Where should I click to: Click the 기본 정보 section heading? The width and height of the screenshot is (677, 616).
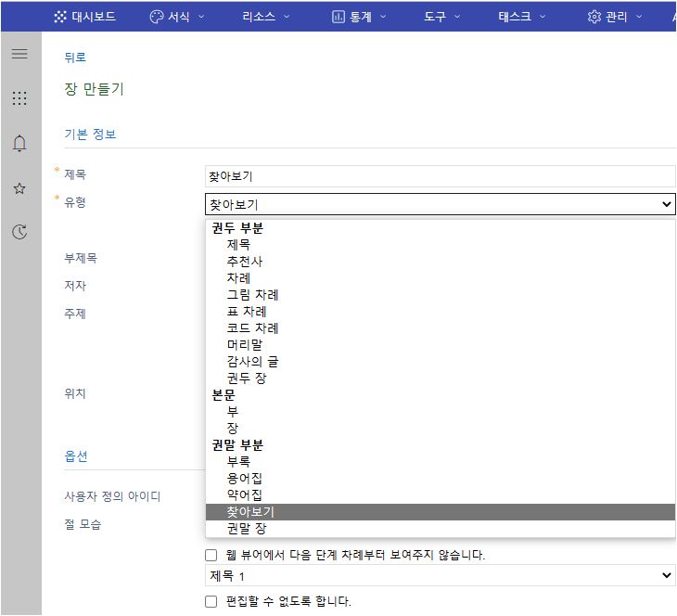tap(90, 134)
